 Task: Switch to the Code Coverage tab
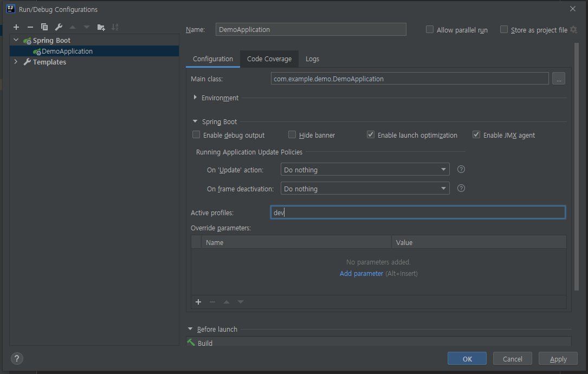[269, 59]
